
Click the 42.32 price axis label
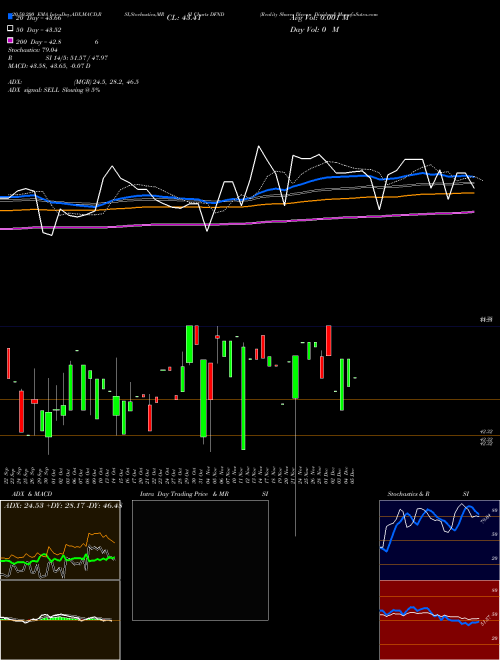(486, 431)
